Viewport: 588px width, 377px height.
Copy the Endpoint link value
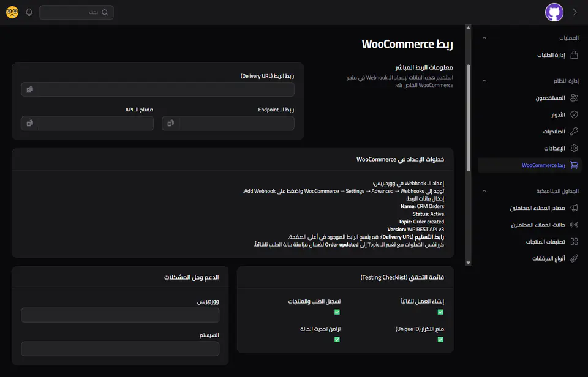[x=171, y=123]
